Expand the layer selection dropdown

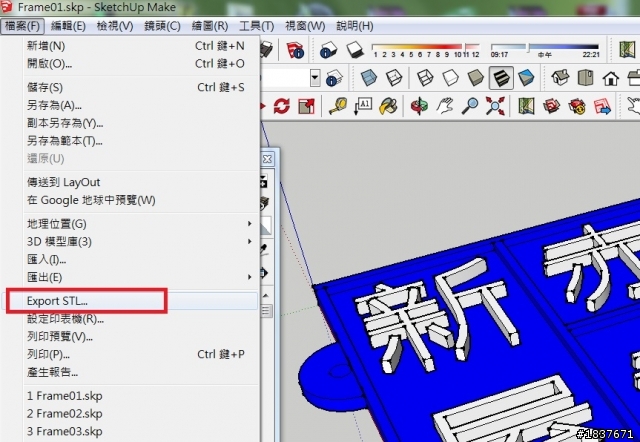click(x=315, y=77)
